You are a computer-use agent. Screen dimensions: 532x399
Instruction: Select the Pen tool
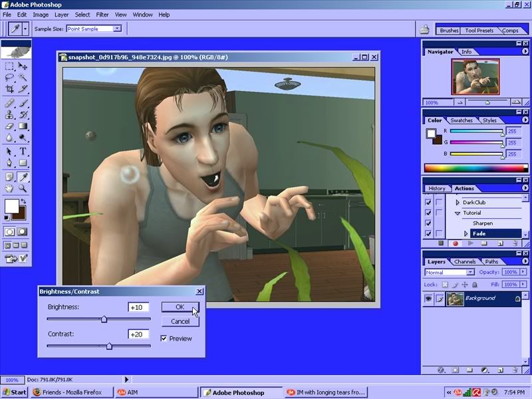tap(9, 163)
